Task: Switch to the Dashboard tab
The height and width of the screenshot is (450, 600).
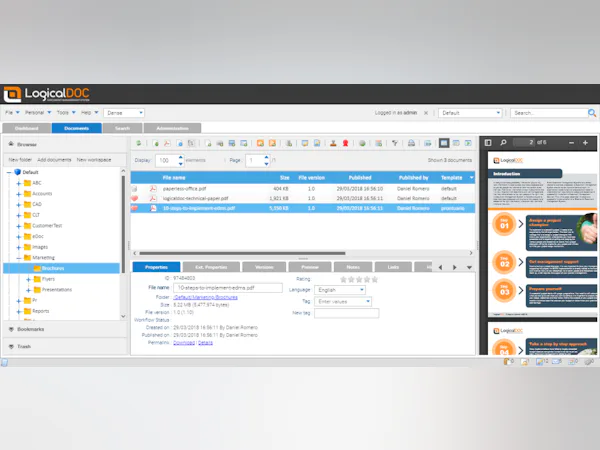Action: click(26, 128)
